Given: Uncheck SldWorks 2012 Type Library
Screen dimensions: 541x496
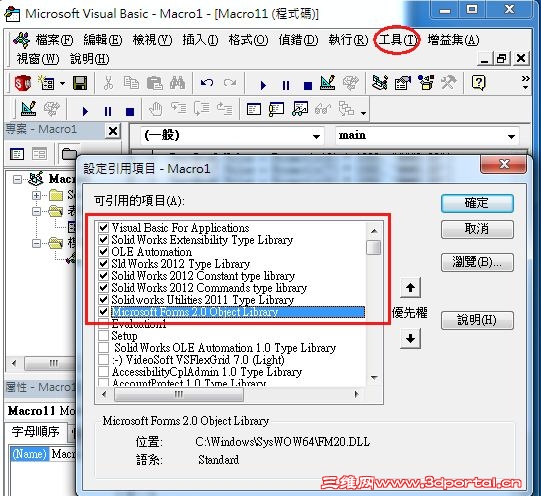Looking at the screenshot, I should (x=104, y=264).
